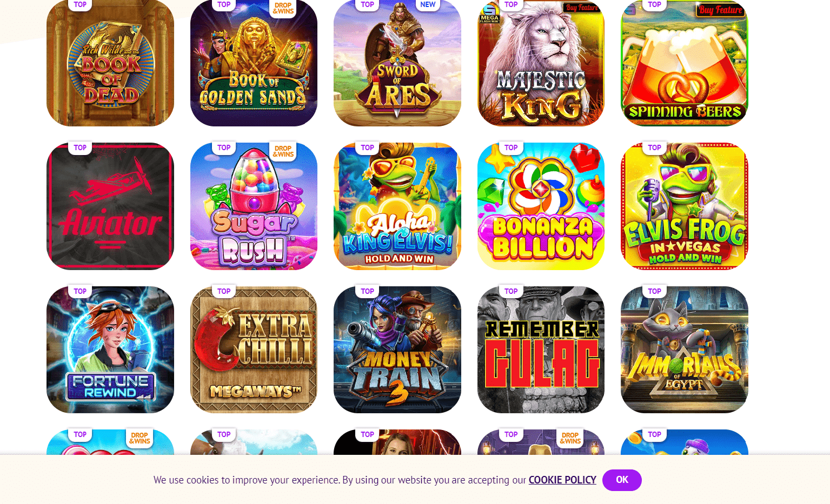This screenshot has width=830, height=504.
Task: Click the NEW badge on Sword of Ares
Action: click(x=428, y=5)
